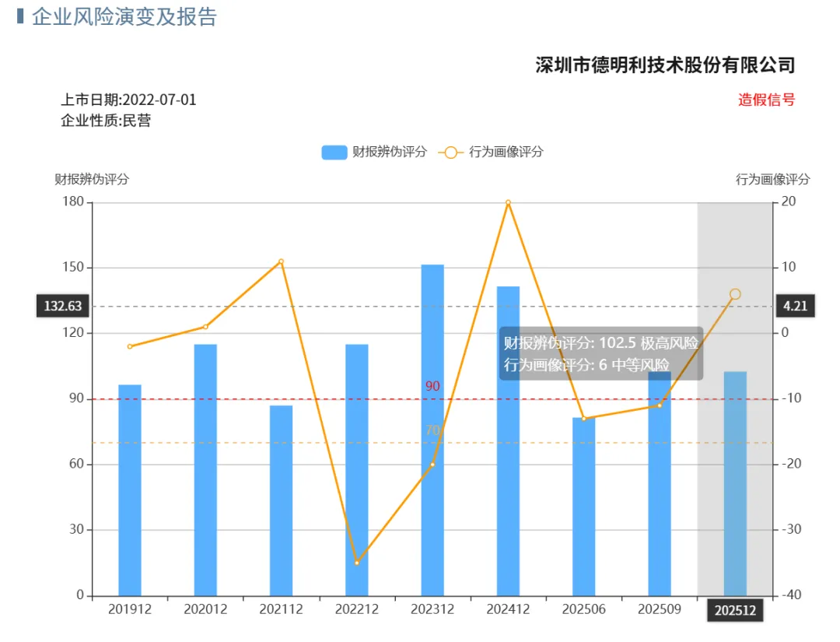Click the orange 70 threshold label
This screenshot has width=840, height=642.
click(432, 430)
